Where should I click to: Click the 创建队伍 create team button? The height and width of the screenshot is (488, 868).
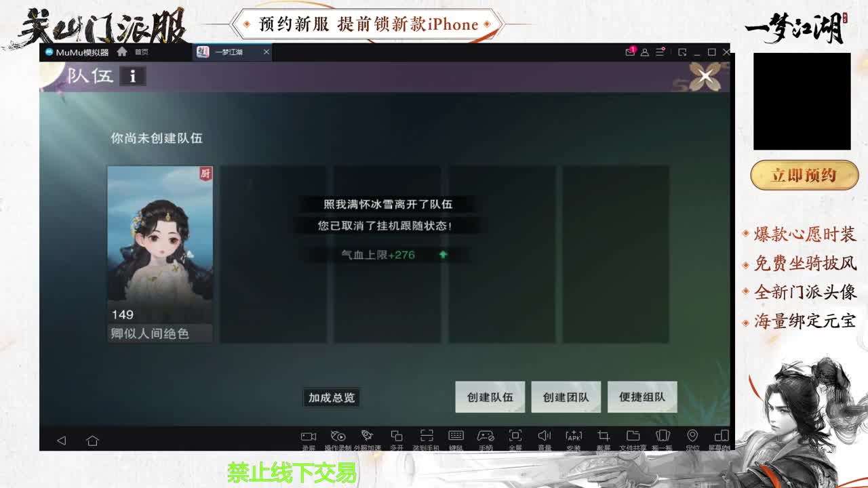pos(490,398)
